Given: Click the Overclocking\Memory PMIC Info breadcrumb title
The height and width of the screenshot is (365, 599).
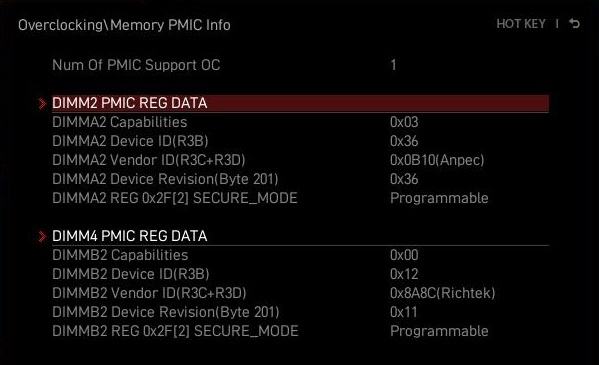Looking at the screenshot, I should (124, 25).
